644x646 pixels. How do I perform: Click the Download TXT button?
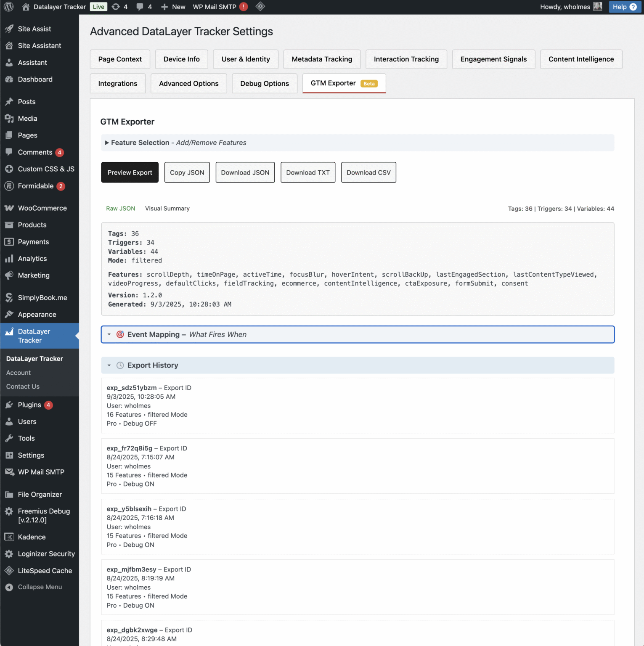308,172
